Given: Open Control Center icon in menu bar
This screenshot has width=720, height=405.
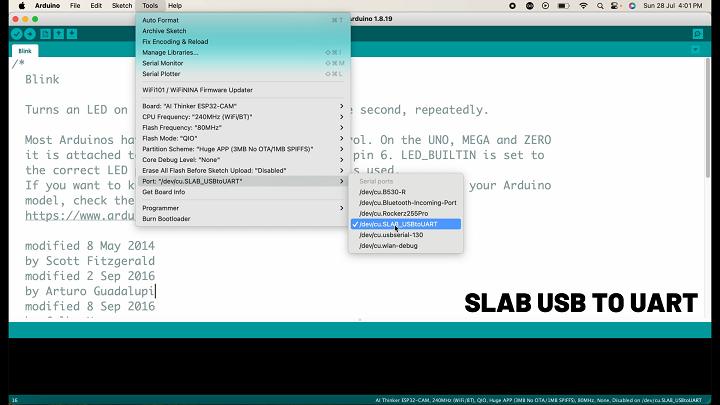Looking at the screenshot, I should click(x=615, y=6).
